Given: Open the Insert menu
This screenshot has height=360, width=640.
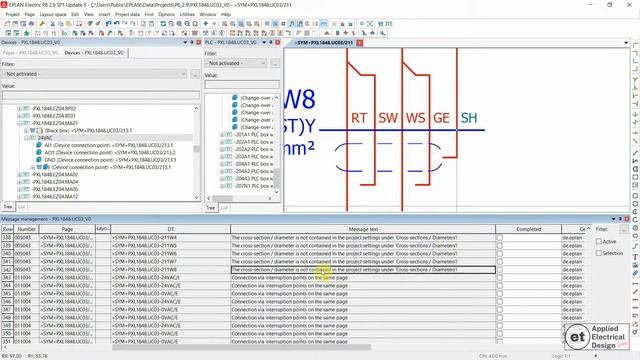Looking at the screenshot, I should point(104,14).
